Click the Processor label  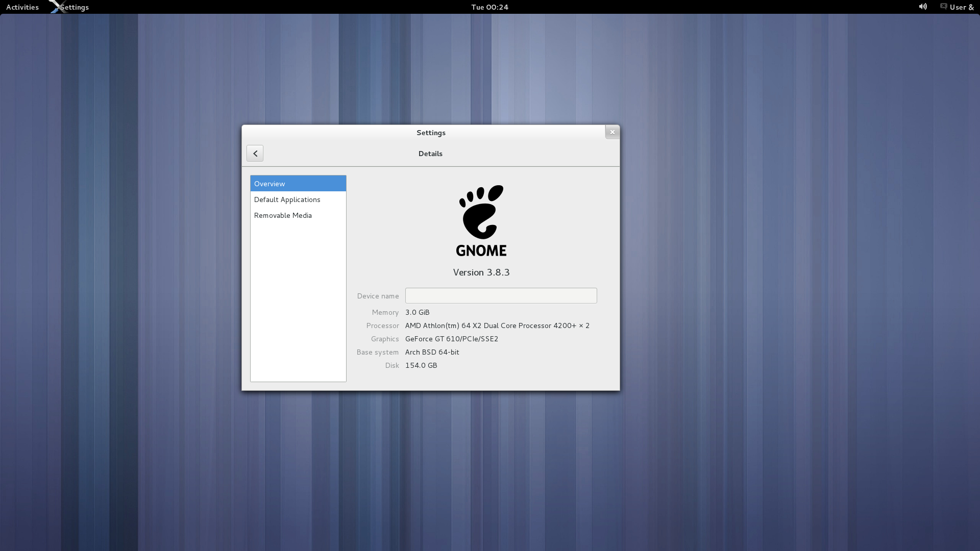coord(382,325)
